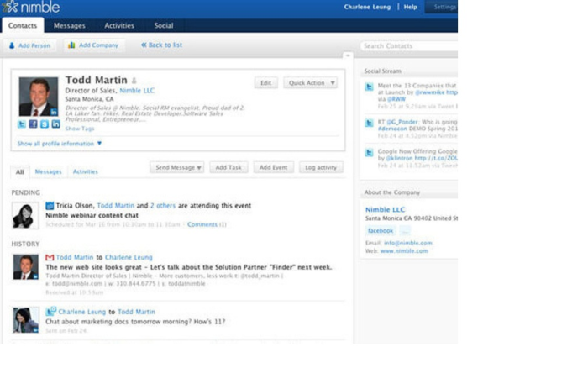The width and height of the screenshot is (588, 368).
Task: Click the Twitter message icon by Charlene Leung
Action: (x=51, y=311)
